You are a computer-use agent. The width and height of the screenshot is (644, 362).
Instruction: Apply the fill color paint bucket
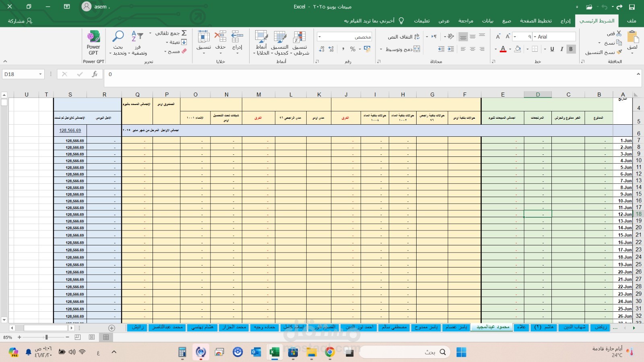point(518,49)
